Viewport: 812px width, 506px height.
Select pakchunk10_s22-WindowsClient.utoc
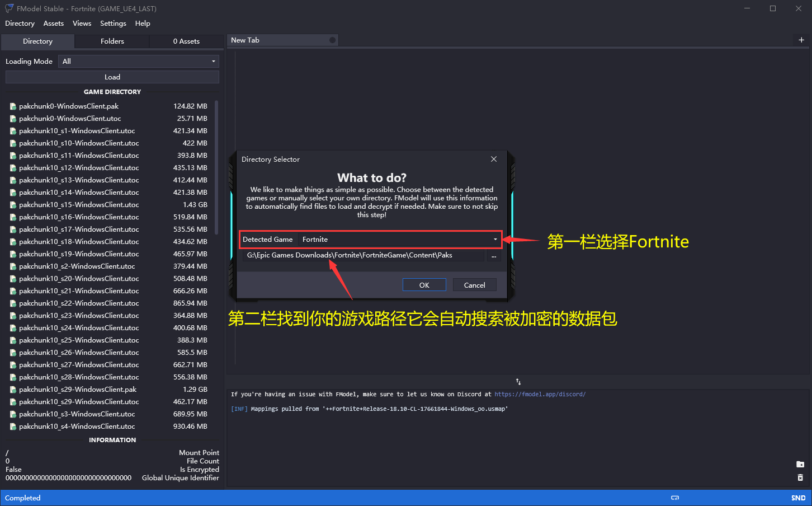[x=109, y=303]
